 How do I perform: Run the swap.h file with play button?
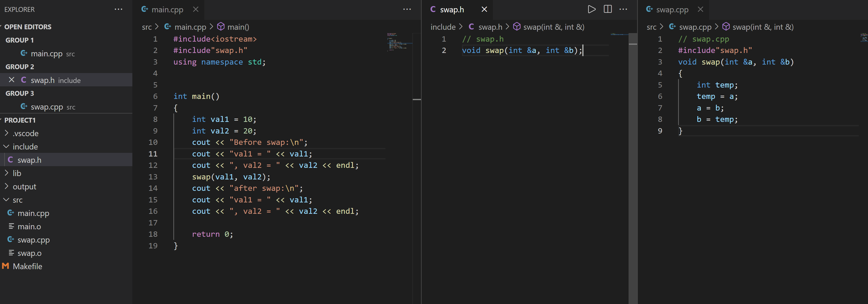[x=591, y=9]
